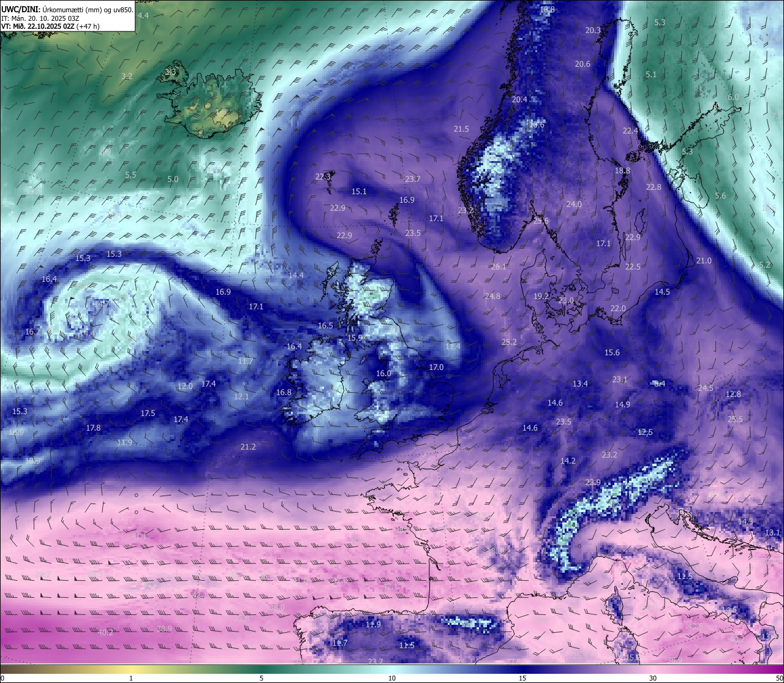784x683 pixels.
Task: Click the 20.3 value over northern Sweden
Action: pyautogui.click(x=593, y=30)
